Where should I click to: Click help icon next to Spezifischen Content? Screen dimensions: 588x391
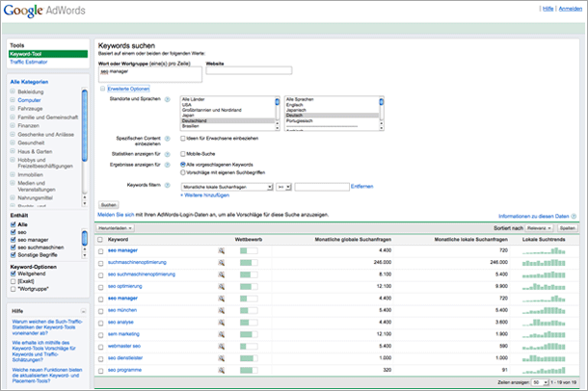click(x=168, y=139)
